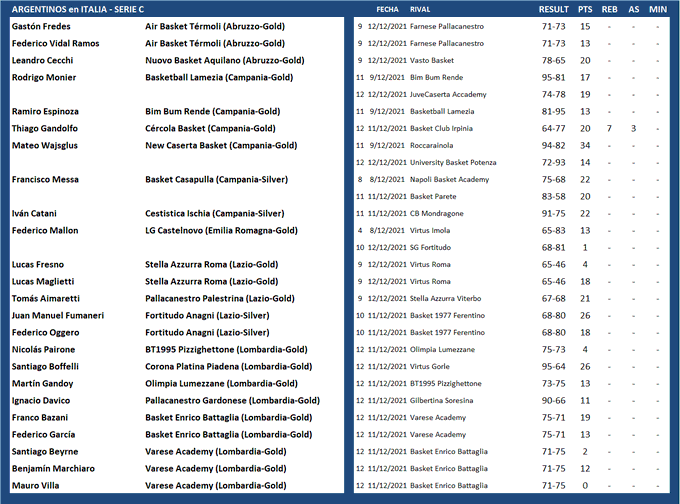Click team Pallacanestro Gardonese (Lombardia-Gold)
Viewport: 680px width, 504px height.
232,400
